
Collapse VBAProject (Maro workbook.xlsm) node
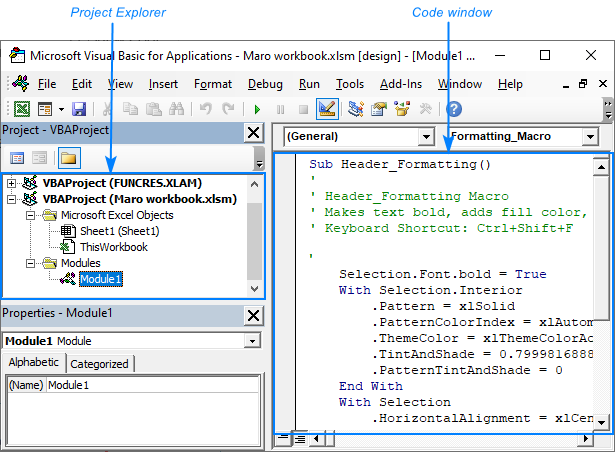tap(11, 199)
